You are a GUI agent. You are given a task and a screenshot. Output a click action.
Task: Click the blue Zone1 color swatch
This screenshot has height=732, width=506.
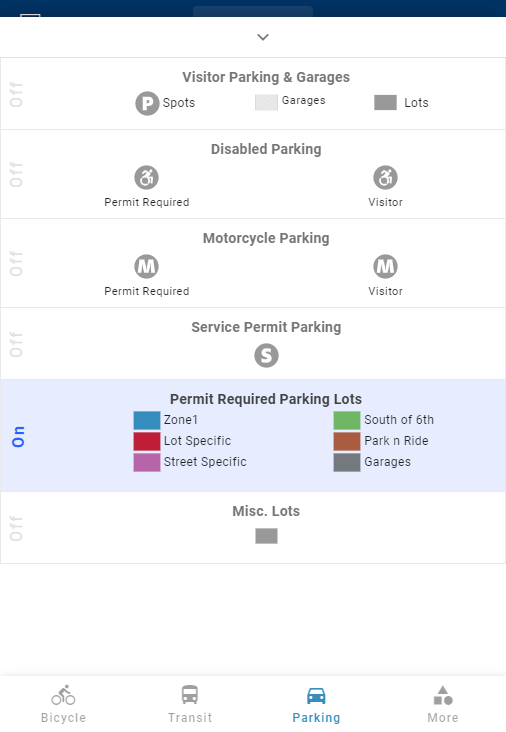pyautogui.click(x=147, y=420)
